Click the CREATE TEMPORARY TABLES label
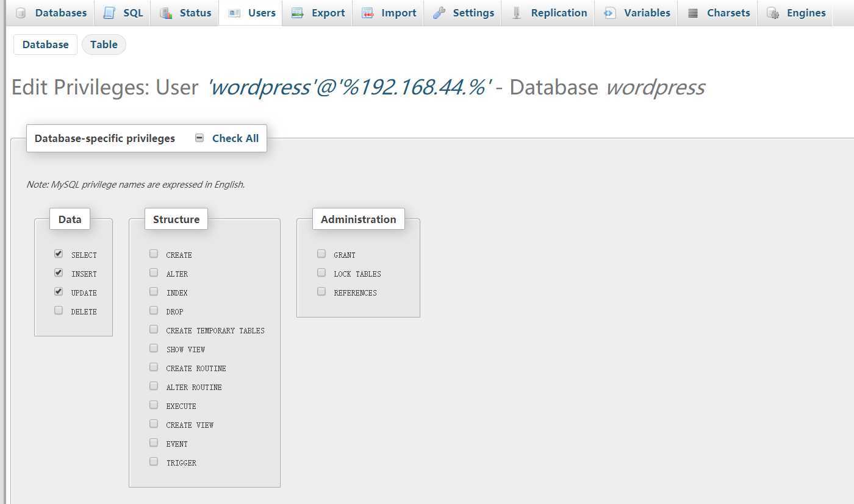 pos(215,331)
